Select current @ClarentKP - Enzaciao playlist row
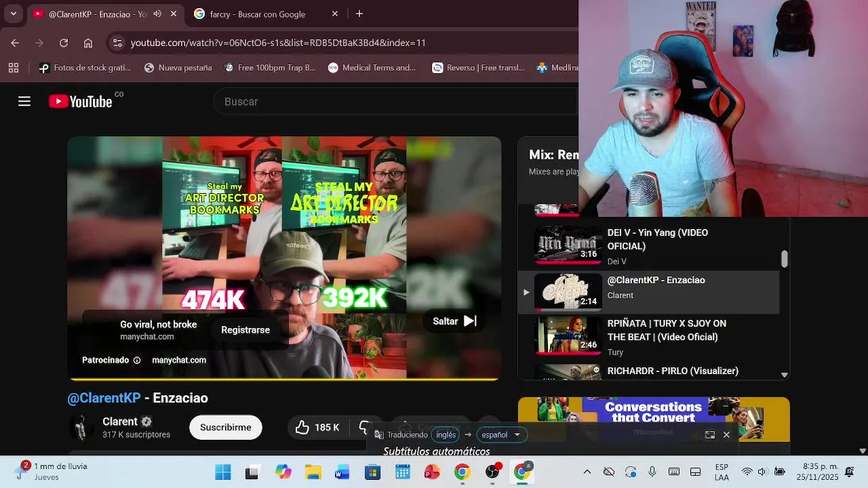Screen dimensions: 868x488 (650, 292)
